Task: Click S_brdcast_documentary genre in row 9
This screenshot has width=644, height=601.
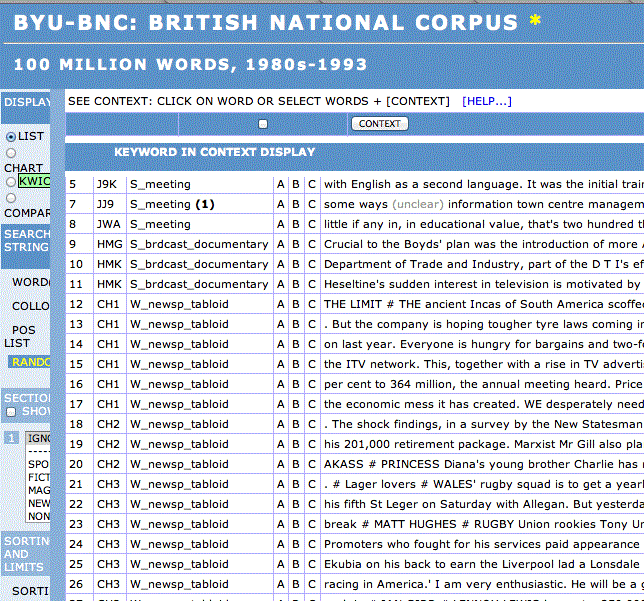Action: tap(199, 244)
